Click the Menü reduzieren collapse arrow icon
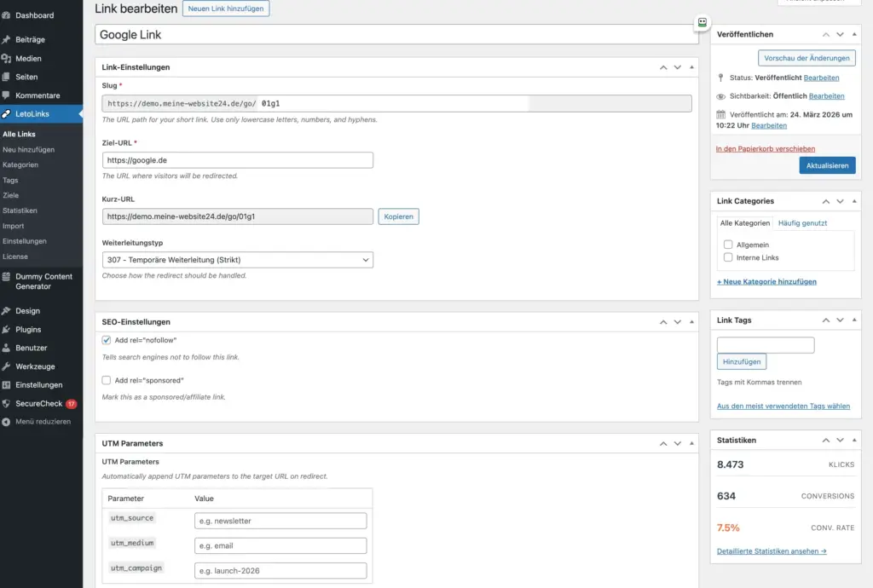 tap(6, 422)
